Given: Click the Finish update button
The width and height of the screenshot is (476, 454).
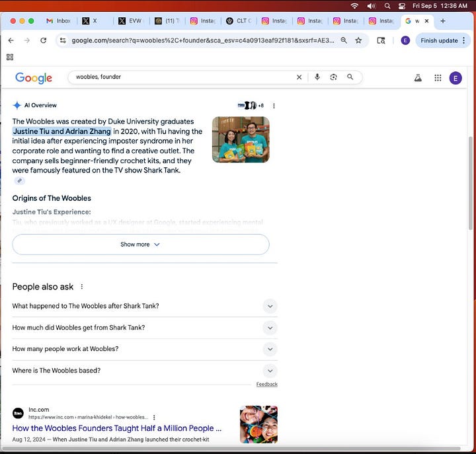Looking at the screenshot, I should 439,41.
